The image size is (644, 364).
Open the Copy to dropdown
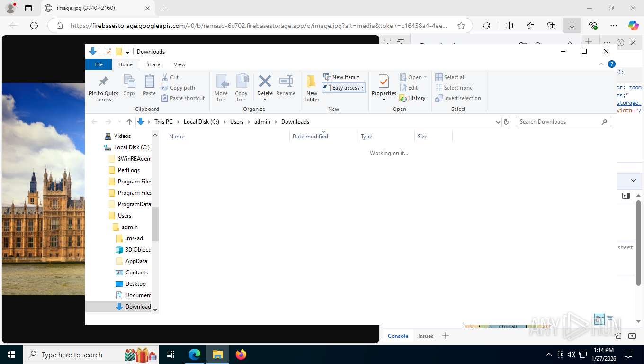(241, 88)
